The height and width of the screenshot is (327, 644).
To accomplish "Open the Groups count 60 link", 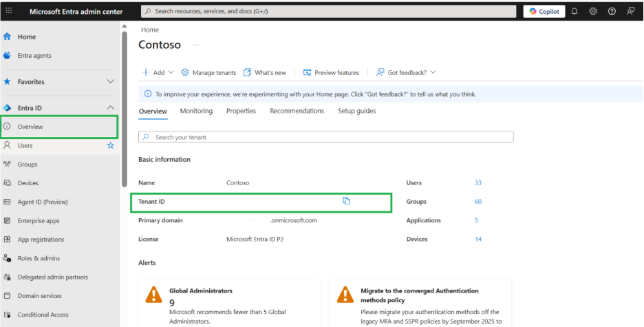I will (x=478, y=202).
